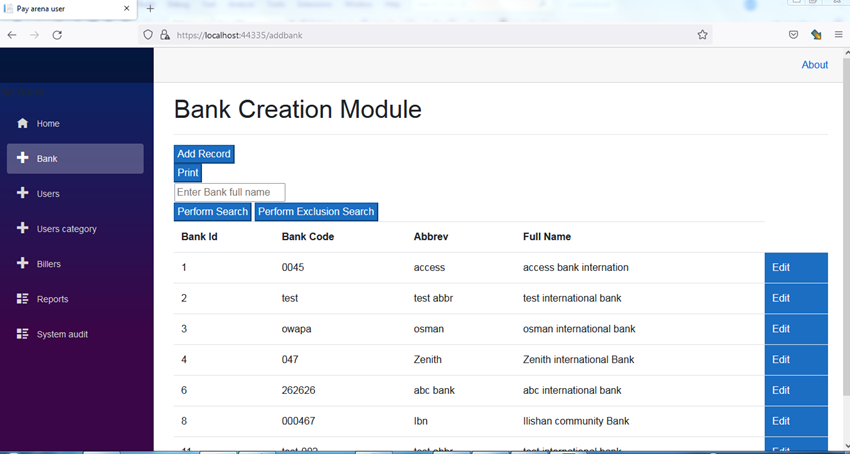Viewport: 850px width, 454px height.
Task: Click the abc bank abbreviation cell
Action: [434, 391]
